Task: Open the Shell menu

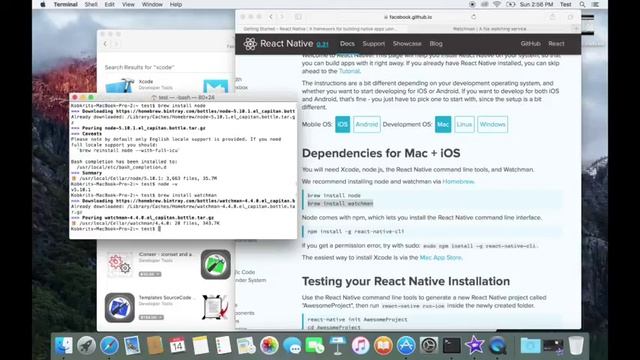Action: click(91, 4)
